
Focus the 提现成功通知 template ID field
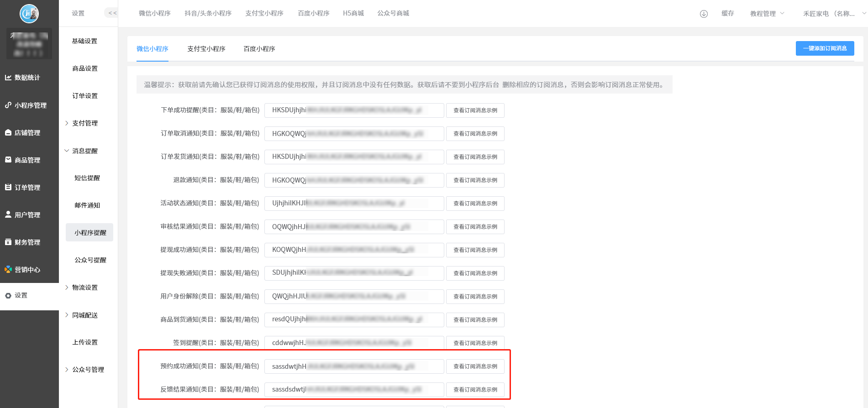354,250
